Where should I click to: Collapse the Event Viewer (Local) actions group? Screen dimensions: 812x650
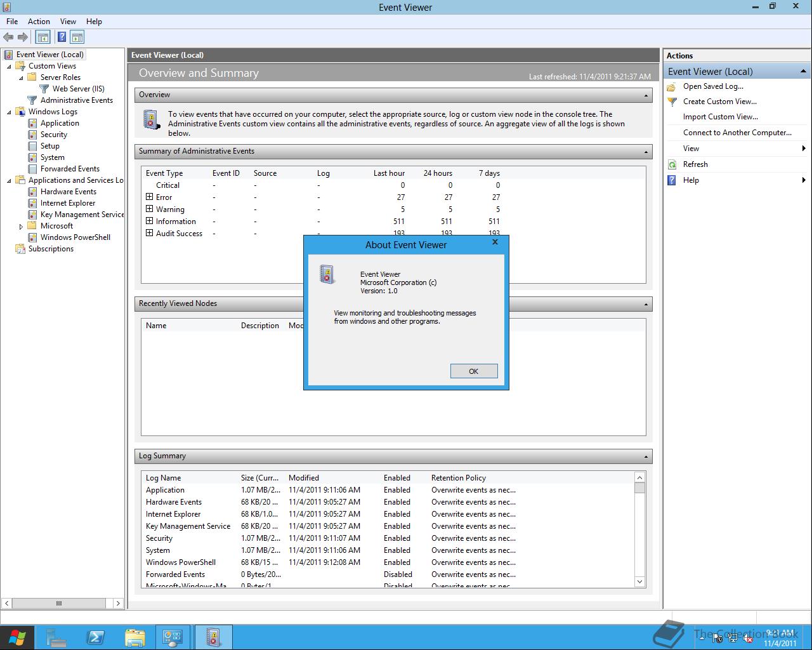point(803,71)
